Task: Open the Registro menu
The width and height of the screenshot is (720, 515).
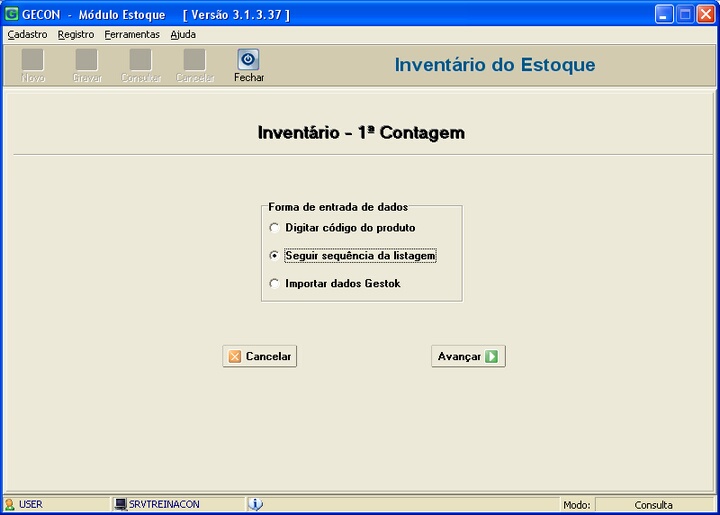Action: point(76,34)
